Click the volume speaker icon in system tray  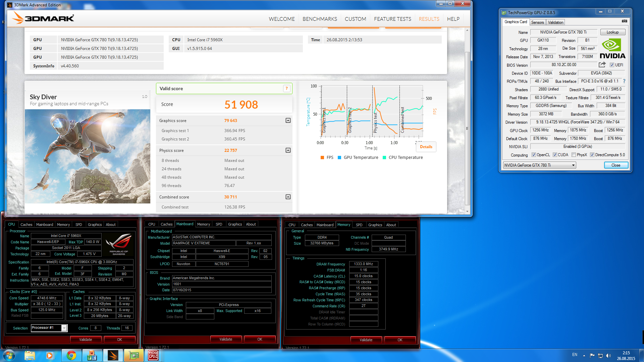point(608,355)
